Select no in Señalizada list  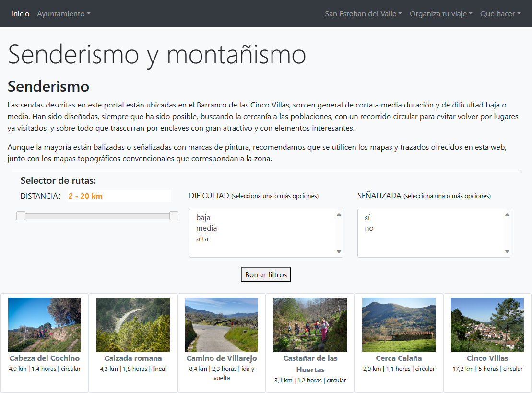tap(369, 228)
